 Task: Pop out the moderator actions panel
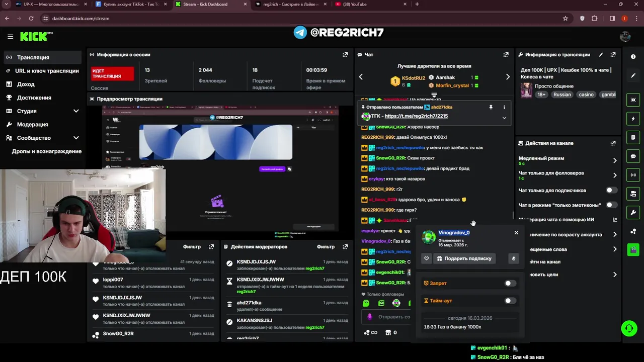click(345, 247)
